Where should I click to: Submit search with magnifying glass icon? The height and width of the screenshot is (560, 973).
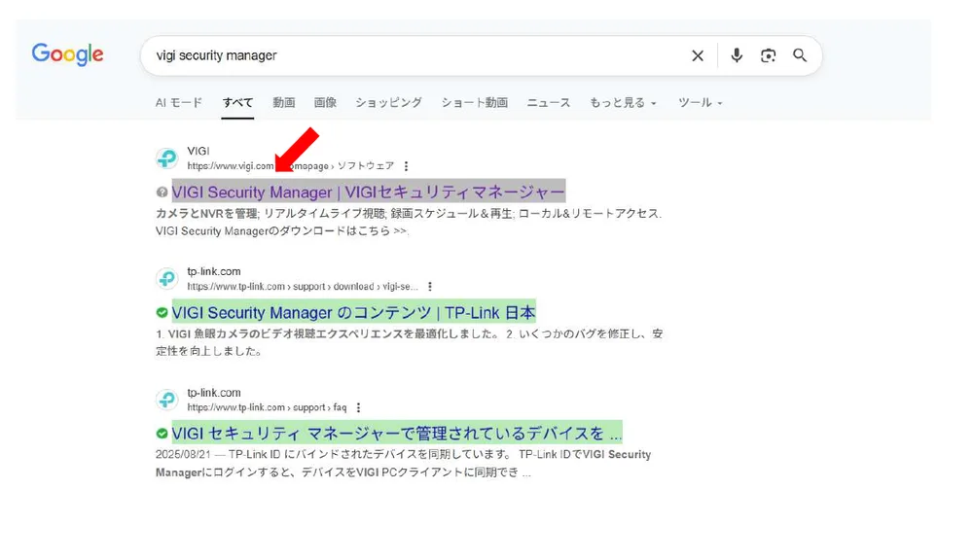click(800, 55)
